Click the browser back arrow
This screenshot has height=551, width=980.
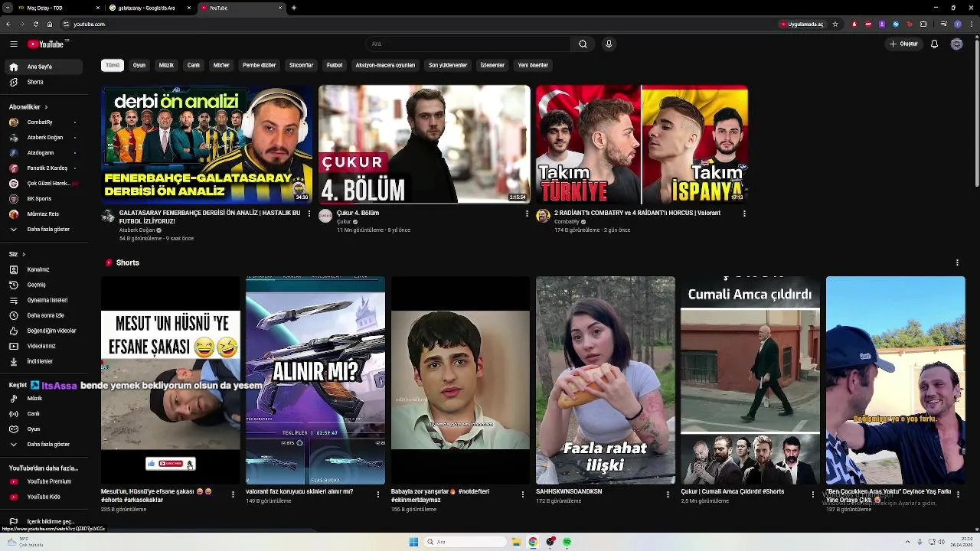click(8, 24)
